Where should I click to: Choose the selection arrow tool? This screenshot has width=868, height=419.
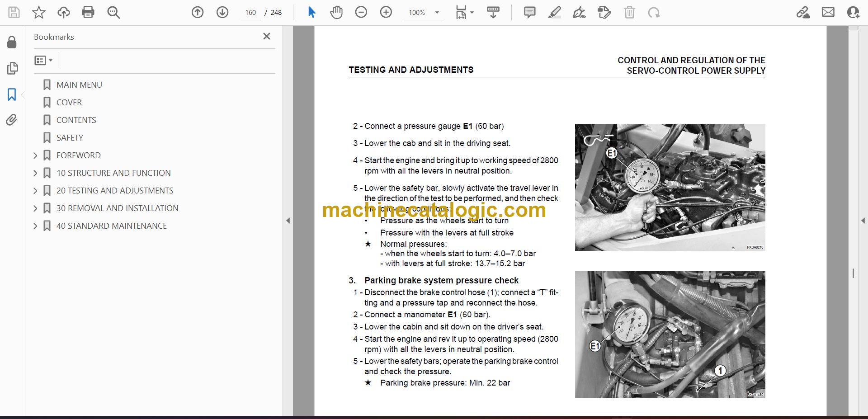click(x=311, y=12)
